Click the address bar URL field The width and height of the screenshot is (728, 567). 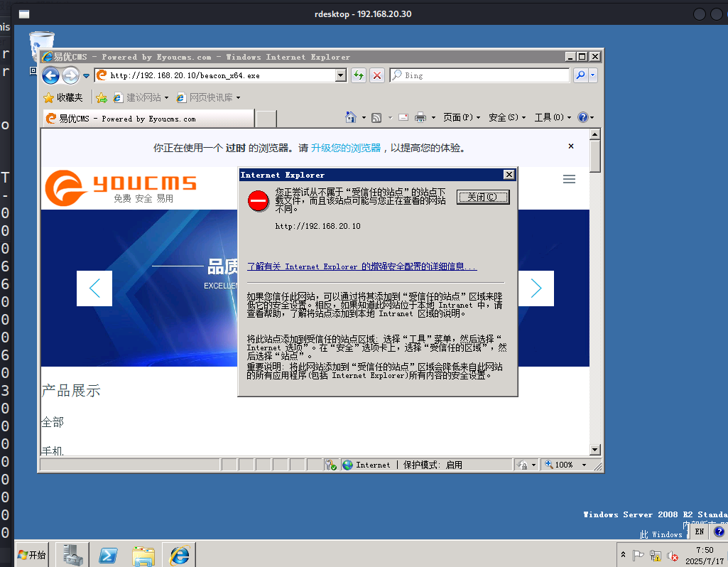coord(215,75)
